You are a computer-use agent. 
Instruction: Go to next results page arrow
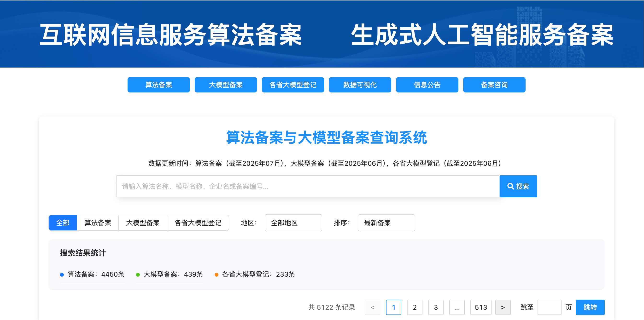503,307
